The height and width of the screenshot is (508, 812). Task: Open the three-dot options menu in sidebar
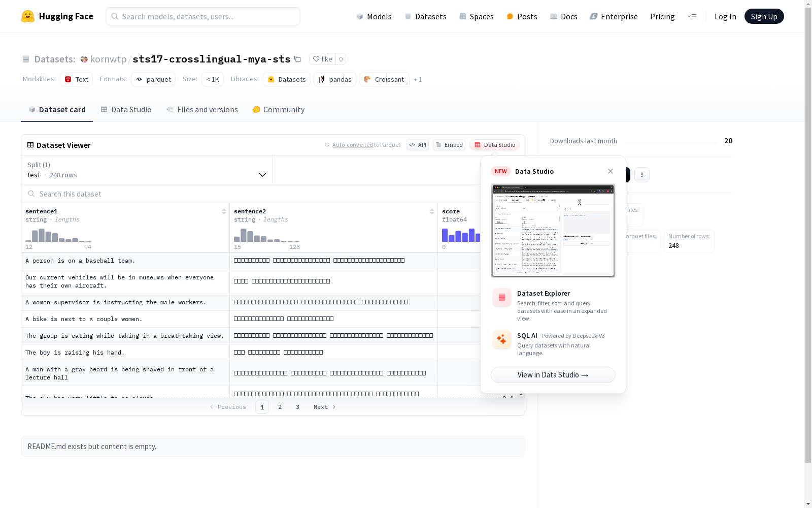[642, 175]
